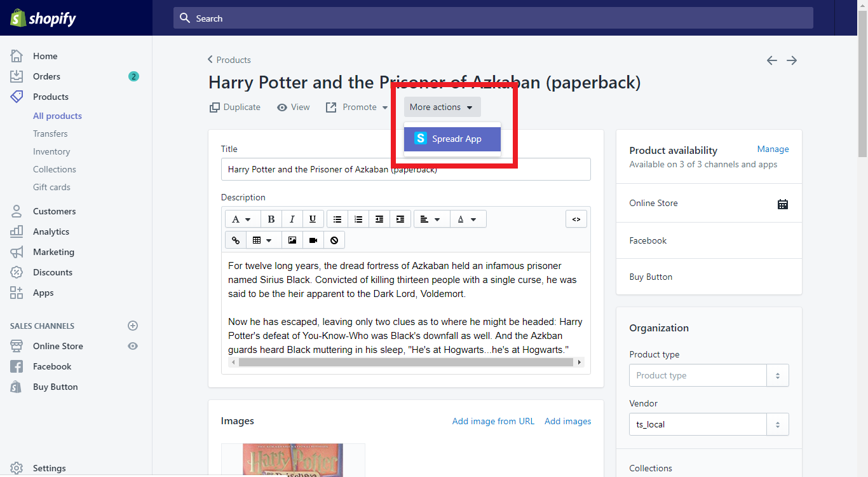View Online Store with eye icon
Viewport: 868px width, 477px height.
(x=133, y=346)
